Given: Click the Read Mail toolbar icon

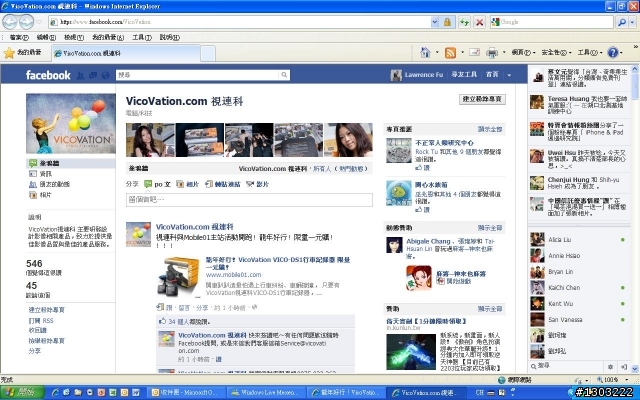Looking at the screenshot, I should [x=474, y=52].
